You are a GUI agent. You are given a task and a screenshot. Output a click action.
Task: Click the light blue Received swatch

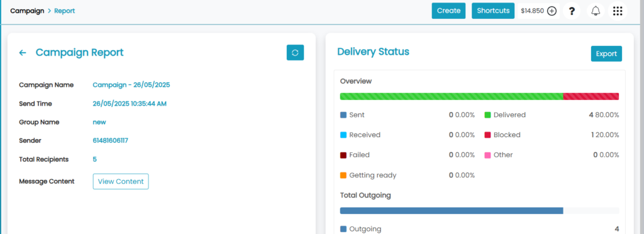pos(343,135)
